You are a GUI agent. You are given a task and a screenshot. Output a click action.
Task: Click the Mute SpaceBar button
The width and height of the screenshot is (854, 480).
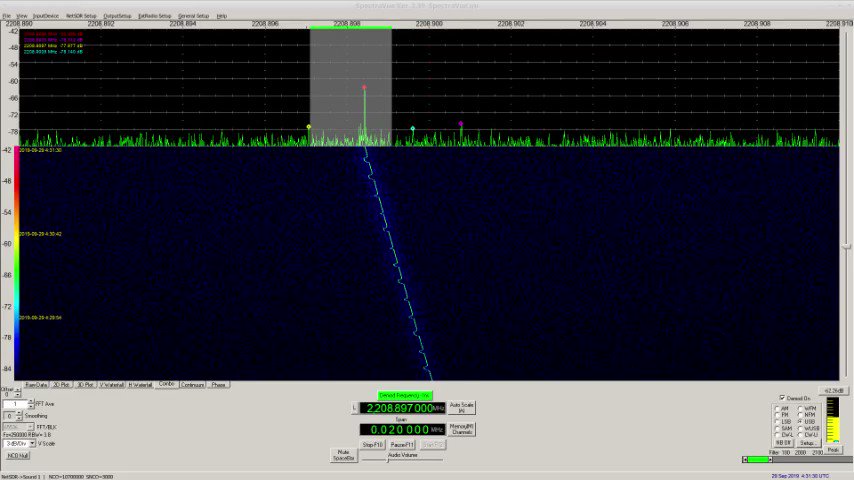pyautogui.click(x=343, y=455)
